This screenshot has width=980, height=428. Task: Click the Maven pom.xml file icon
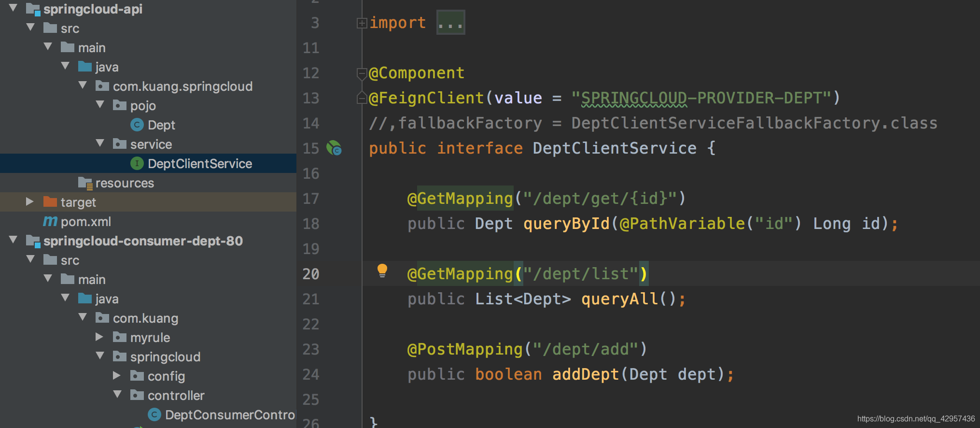[x=50, y=221]
